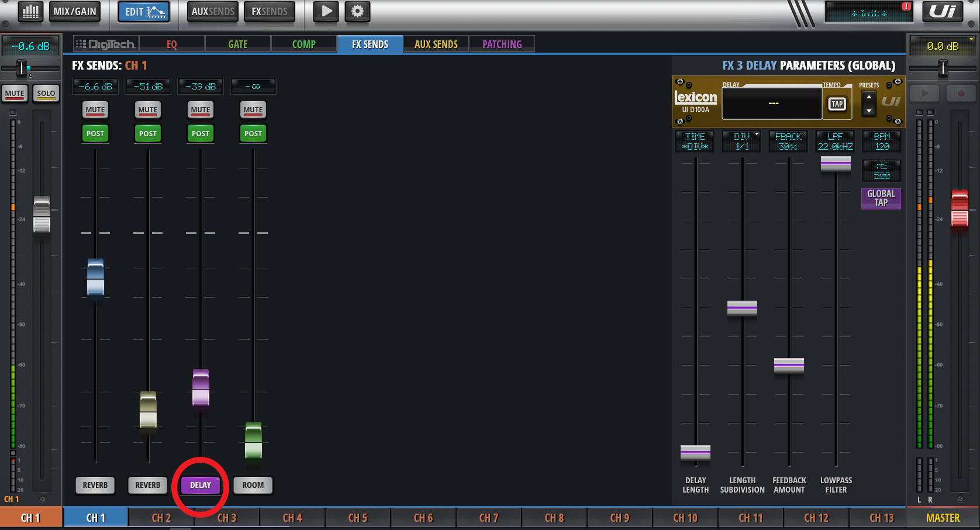The width and height of the screenshot is (980, 530).
Task: Click the EDIT button in top bar
Action: 144,11
